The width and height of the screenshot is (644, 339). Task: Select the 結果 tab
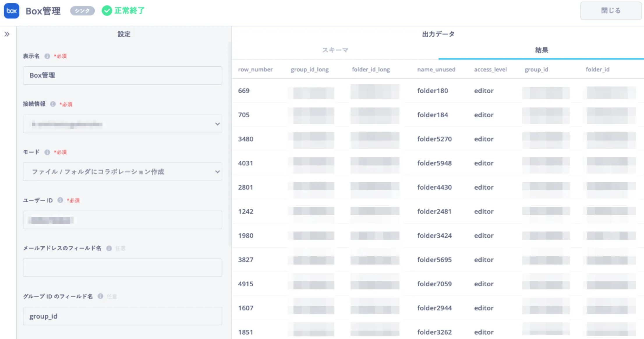pos(541,50)
